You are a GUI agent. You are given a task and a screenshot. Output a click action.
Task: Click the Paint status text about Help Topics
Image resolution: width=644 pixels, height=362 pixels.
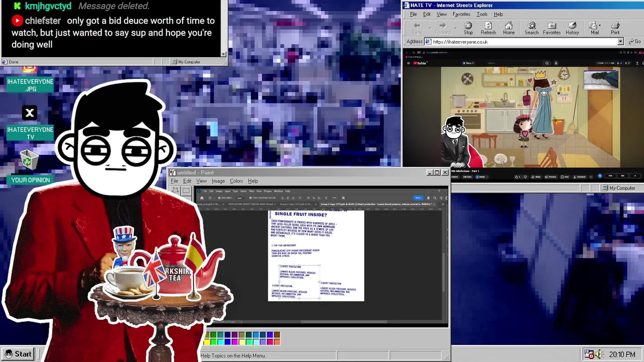pos(233,355)
